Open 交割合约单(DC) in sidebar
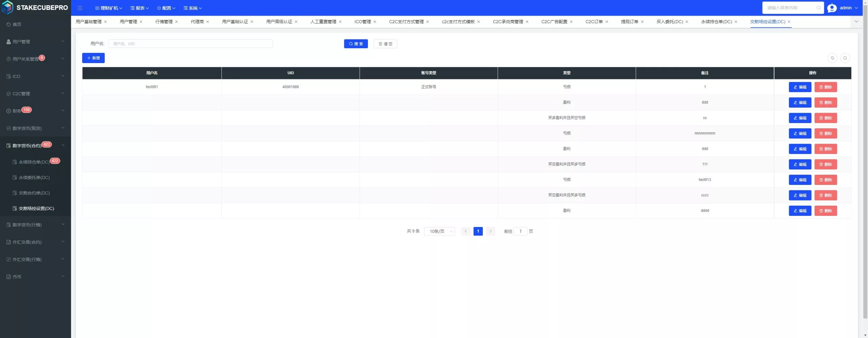868x338 pixels. (34, 193)
